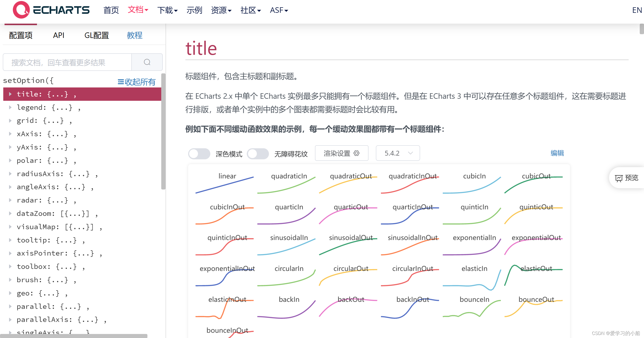The image size is (644, 338).
Task: Open the 文档 dropdown menu
Action: pyautogui.click(x=138, y=10)
